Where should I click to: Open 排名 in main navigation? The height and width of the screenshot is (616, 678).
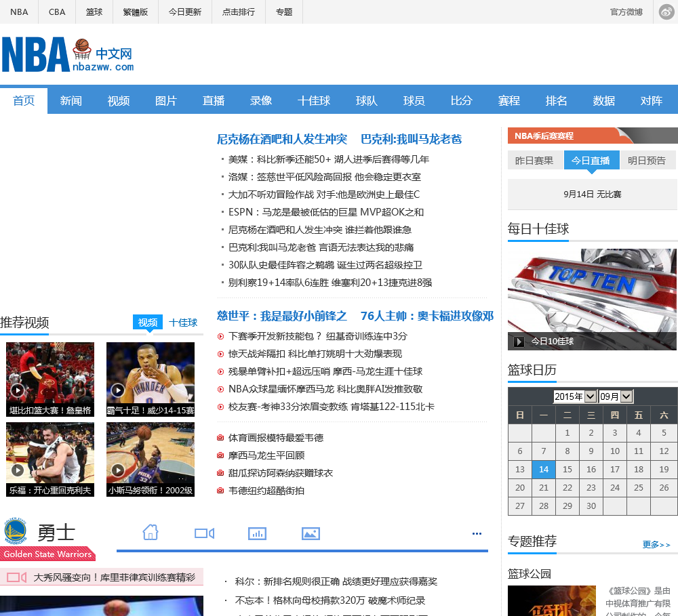[x=557, y=101]
